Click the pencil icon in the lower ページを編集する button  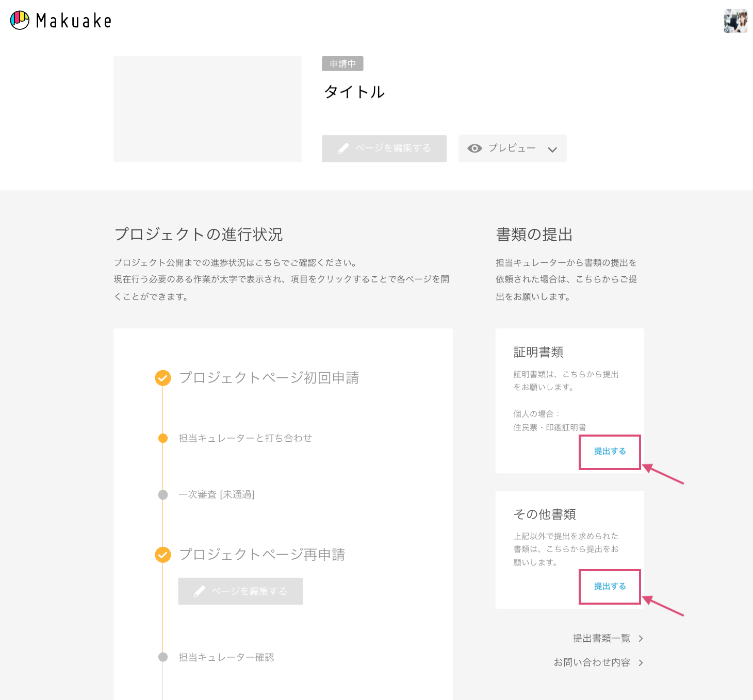point(200,591)
